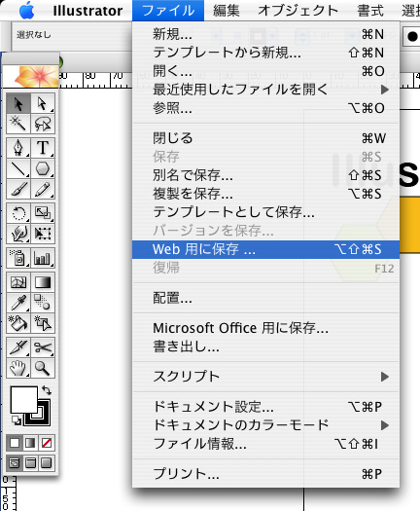Open the オブジェクト menu
Image resolution: width=420 pixels, height=511 pixels.
tap(297, 11)
